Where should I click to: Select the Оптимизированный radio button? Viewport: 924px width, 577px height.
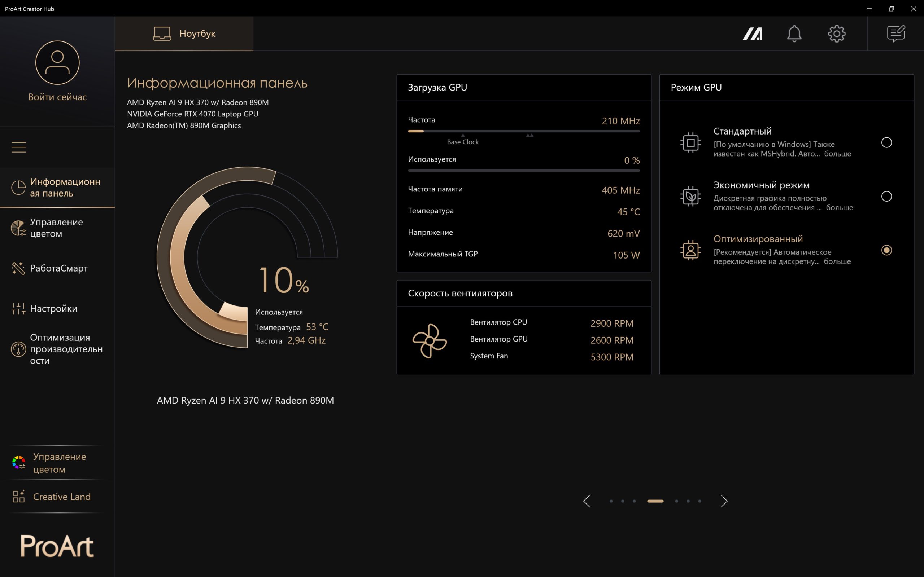click(x=886, y=250)
